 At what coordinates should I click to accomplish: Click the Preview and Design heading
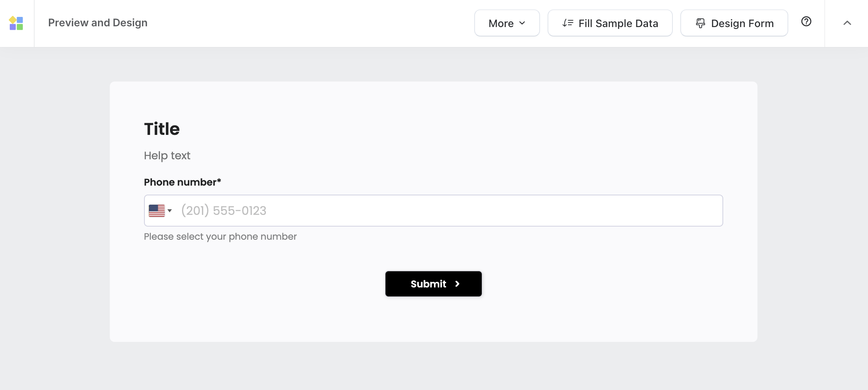tap(98, 23)
